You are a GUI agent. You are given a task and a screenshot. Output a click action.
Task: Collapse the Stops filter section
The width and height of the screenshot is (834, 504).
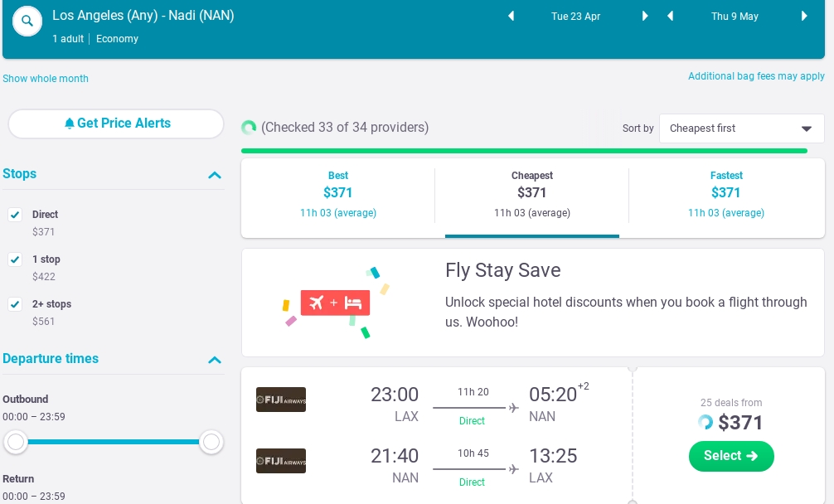click(x=215, y=175)
